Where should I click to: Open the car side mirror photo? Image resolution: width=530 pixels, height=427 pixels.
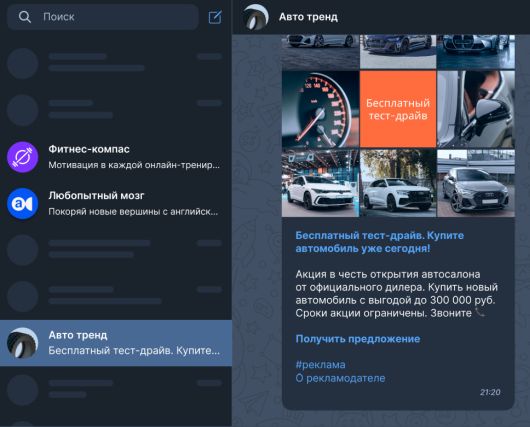(476, 109)
